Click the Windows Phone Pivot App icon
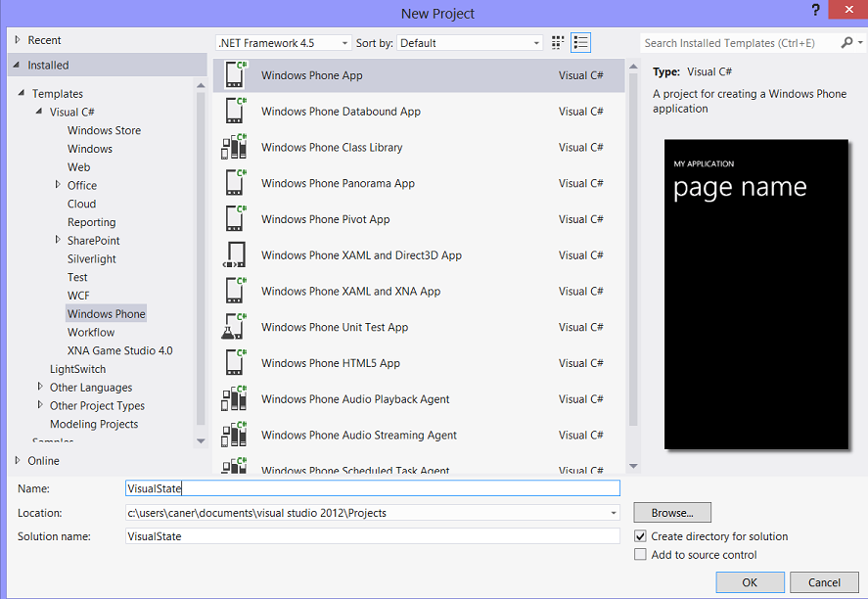Image resolution: width=868 pixels, height=599 pixels. click(x=235, y=219)
